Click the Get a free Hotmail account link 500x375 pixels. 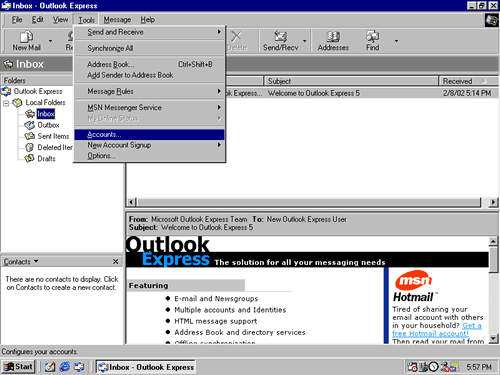[x=437, y=329]
